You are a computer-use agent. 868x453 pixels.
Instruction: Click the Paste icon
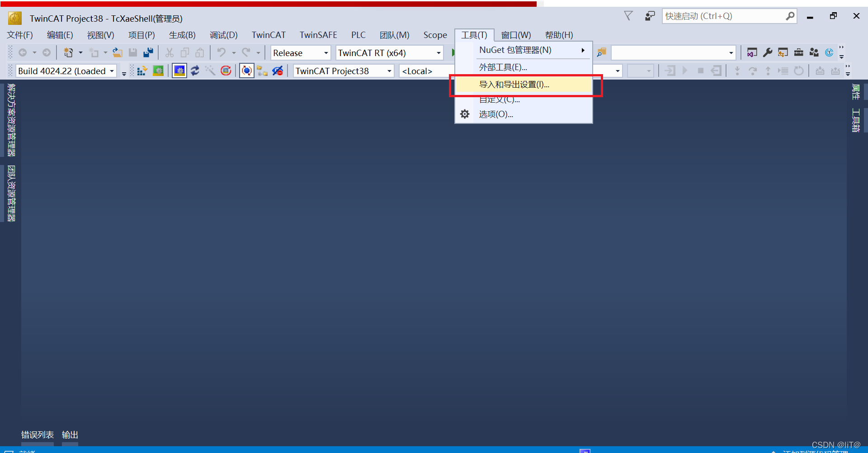(x=200, y=53)
